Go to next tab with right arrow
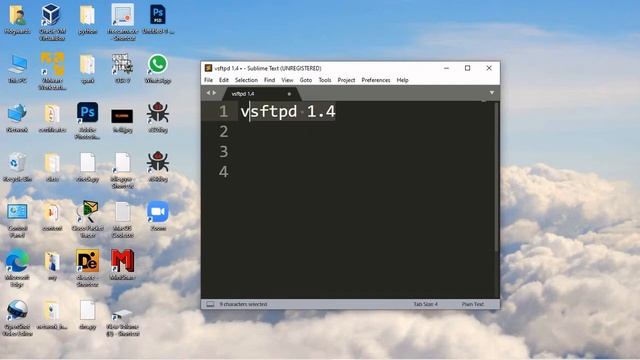The height and width of the screenshot is (360, 640). click(x=215, y=93)
